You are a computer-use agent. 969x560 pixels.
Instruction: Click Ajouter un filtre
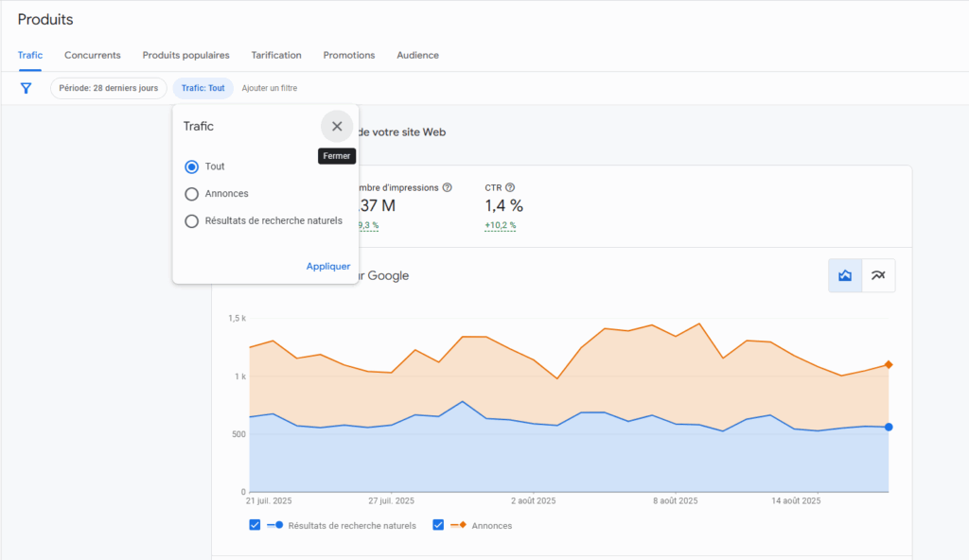tap(270, 88)
